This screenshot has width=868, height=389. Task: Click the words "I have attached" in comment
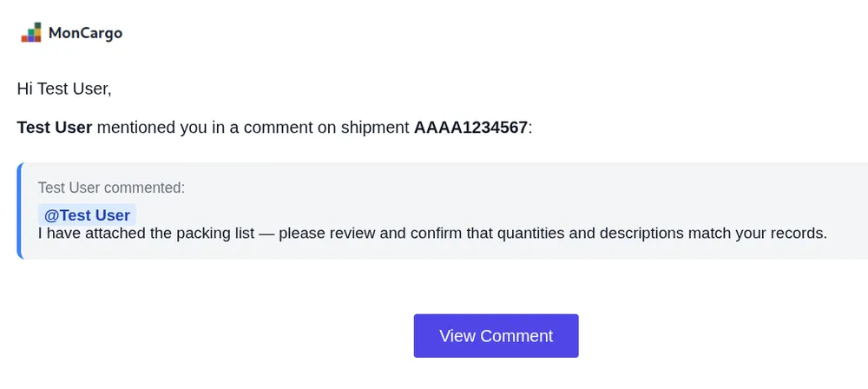pyautogui.click(x=88, y=234)
